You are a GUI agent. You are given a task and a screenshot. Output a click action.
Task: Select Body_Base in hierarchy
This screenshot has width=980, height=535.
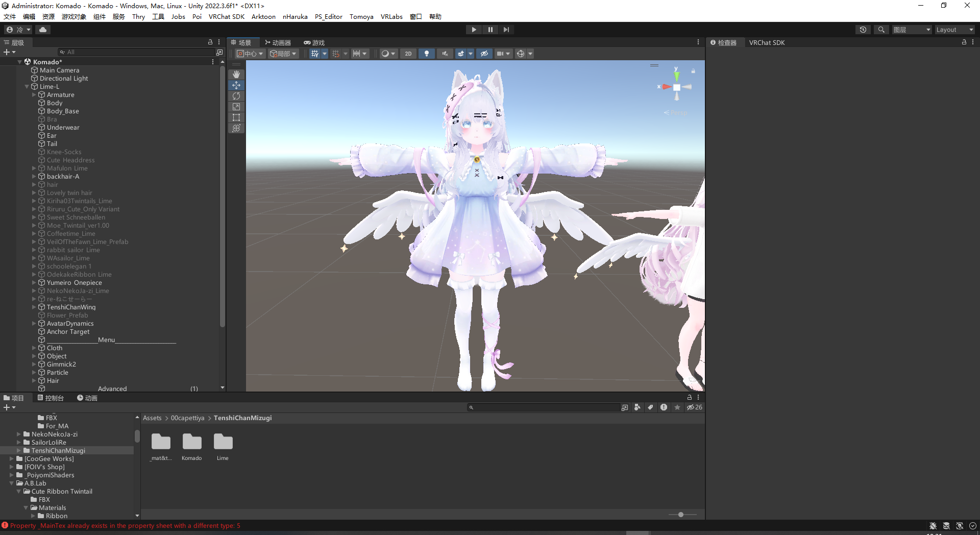63,111
